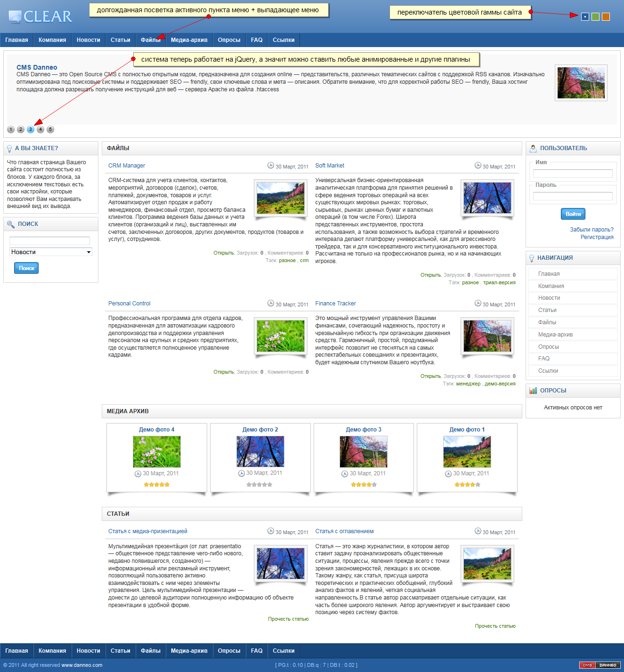Click Прочесть статью under Статья с оглавлением

[x=495, y=626]
